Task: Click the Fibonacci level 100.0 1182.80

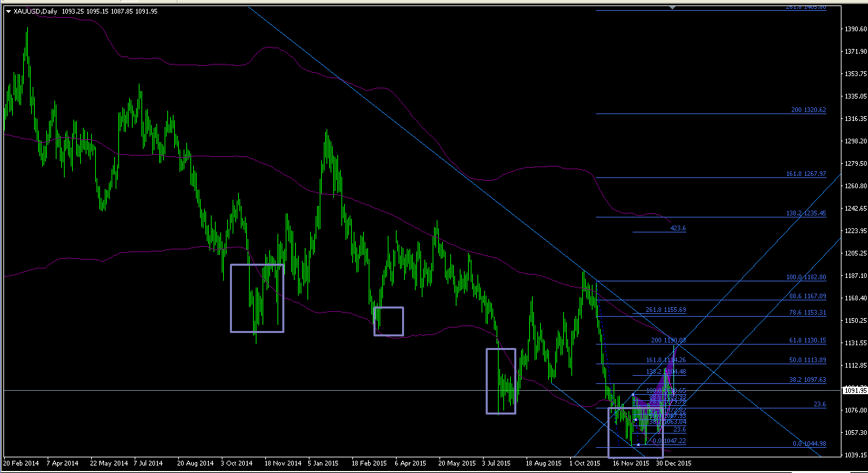Action: (805, 277)
